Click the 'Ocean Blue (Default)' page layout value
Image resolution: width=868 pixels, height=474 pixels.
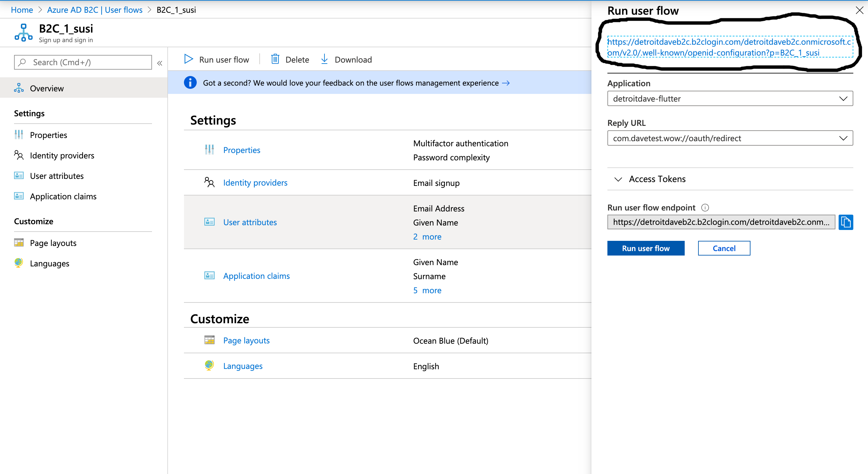point(451,341)
